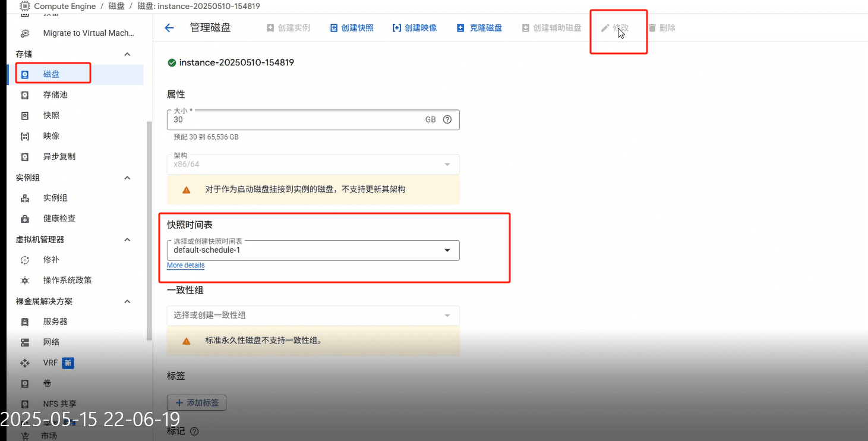Viewport: 868px width, 441px height.
Task: Open 存储池 in the sidebar
Action: [55, 95]
